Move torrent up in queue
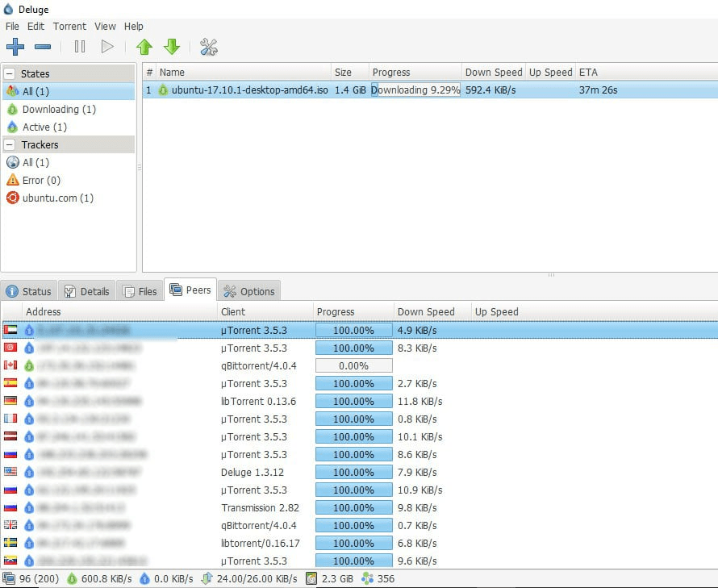718x588 pixels. 144,47
